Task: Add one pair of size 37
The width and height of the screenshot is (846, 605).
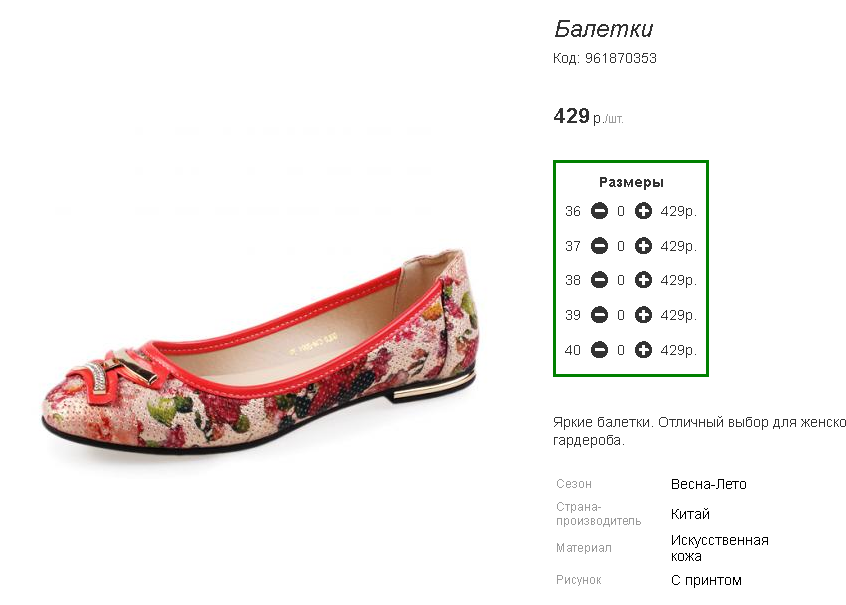Action: click(643, 246)
